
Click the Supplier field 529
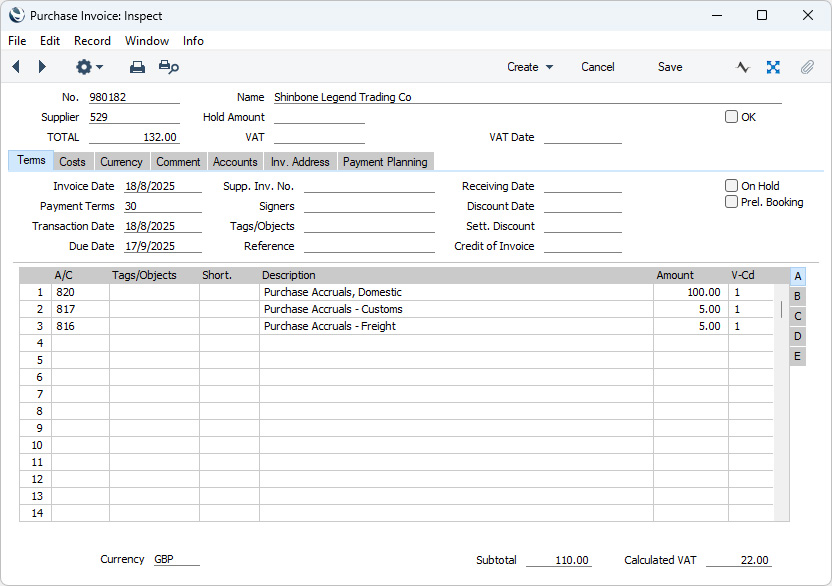[134, 117]
